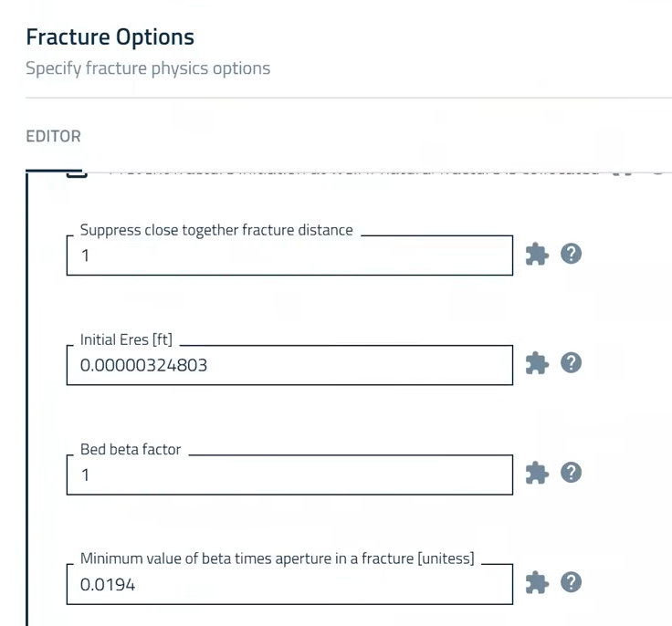Select the puzzle icon for Bed beta factor

click(537, 473)
